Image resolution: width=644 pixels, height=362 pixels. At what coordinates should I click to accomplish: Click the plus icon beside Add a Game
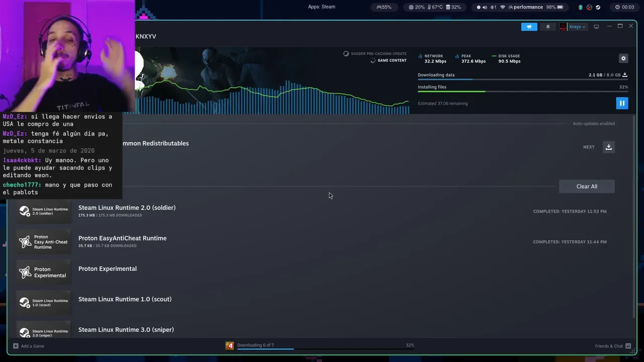16,346
